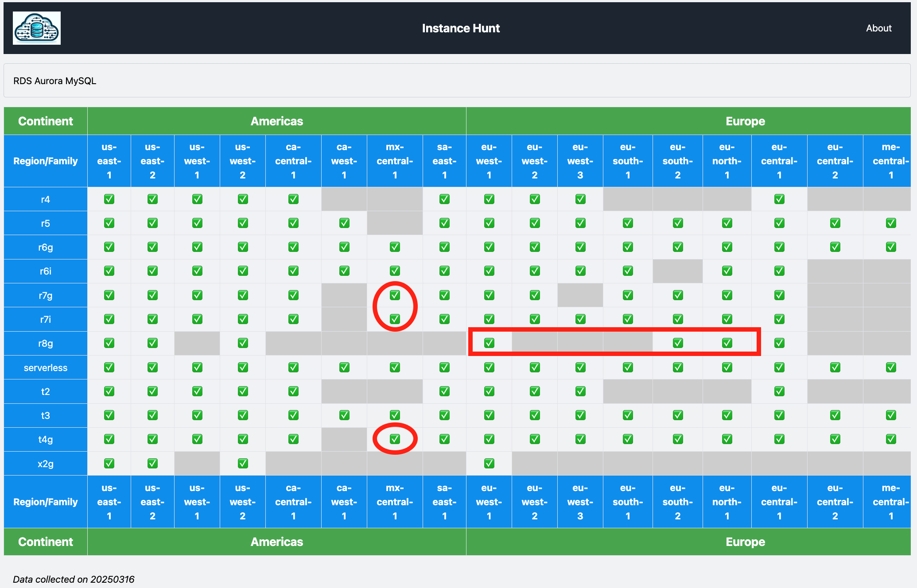Image resolution: width=917 pixels, height=588 pixels.
Task: Click the r8g family row header
Action: pos(46,343)
